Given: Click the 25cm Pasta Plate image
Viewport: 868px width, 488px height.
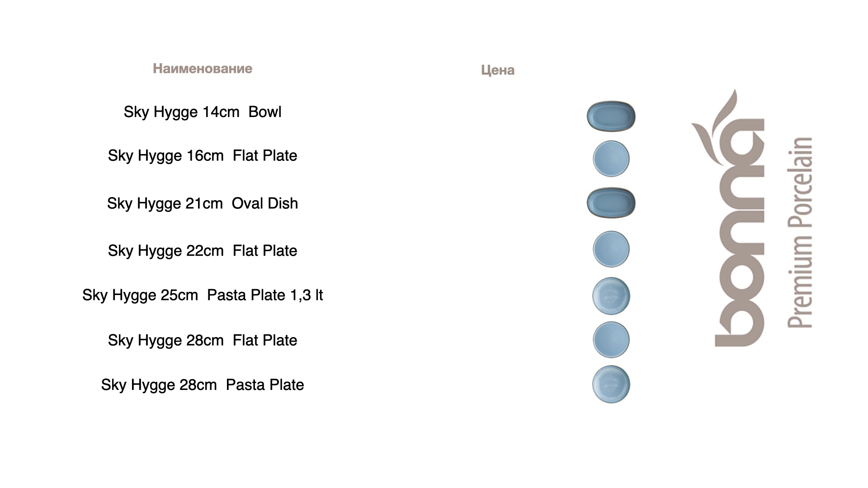Looking at the screenshot, I should click(x=611, y=296).
